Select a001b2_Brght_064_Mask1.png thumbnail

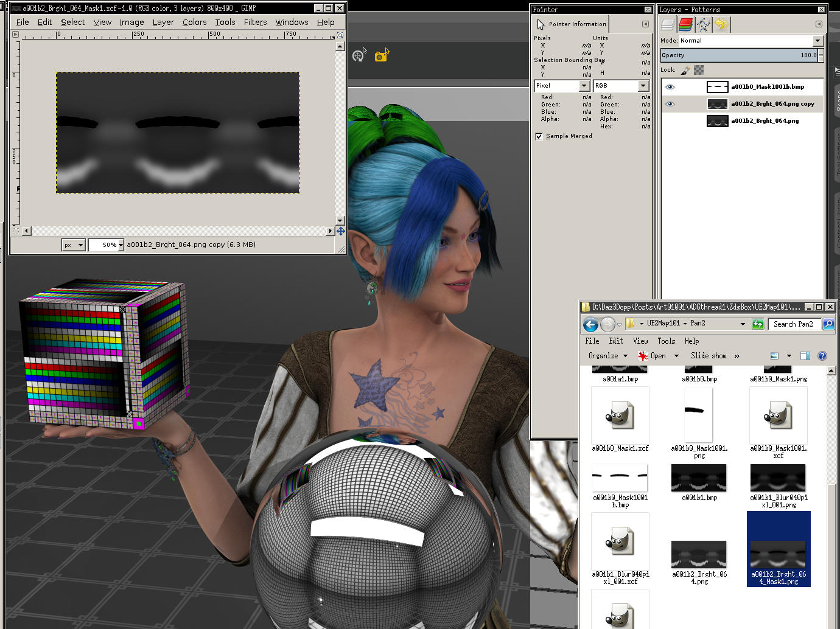[779, 549]
